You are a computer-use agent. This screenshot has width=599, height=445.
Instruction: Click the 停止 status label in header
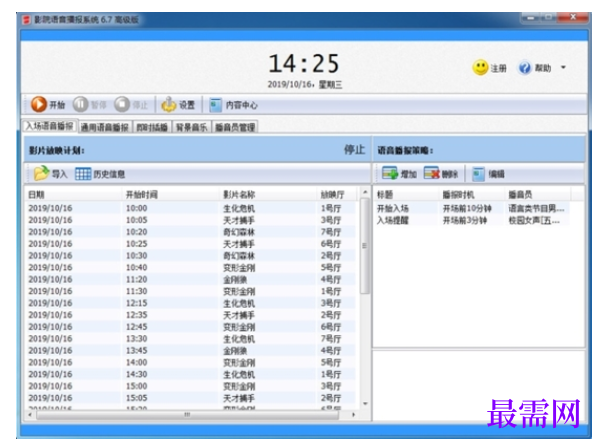point(354,149)
